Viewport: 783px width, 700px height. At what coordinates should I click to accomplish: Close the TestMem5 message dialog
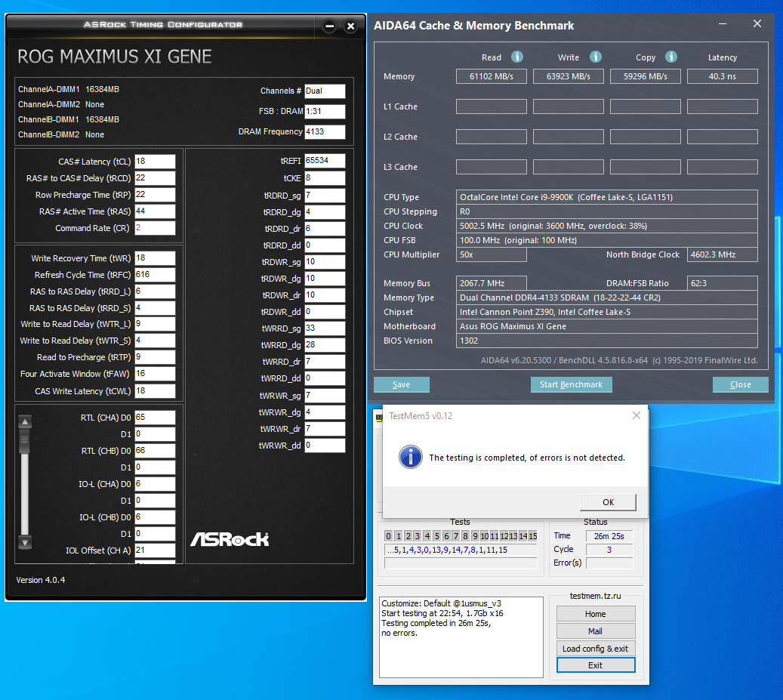637,415
